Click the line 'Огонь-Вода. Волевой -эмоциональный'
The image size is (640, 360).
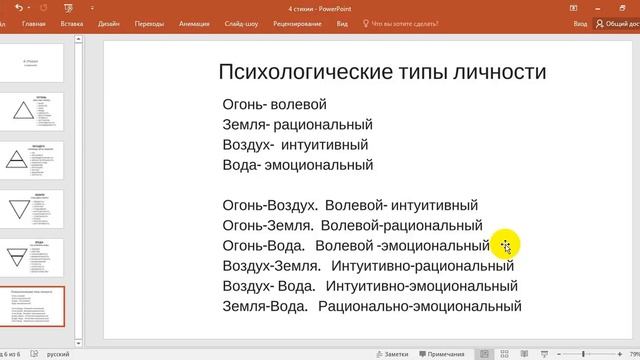point(356,245)
